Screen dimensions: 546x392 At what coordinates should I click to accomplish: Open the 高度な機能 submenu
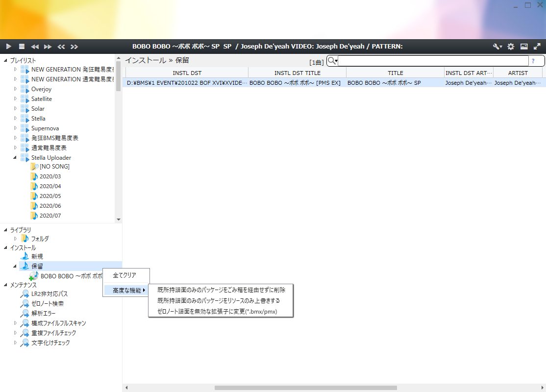[x=126, y=291]
